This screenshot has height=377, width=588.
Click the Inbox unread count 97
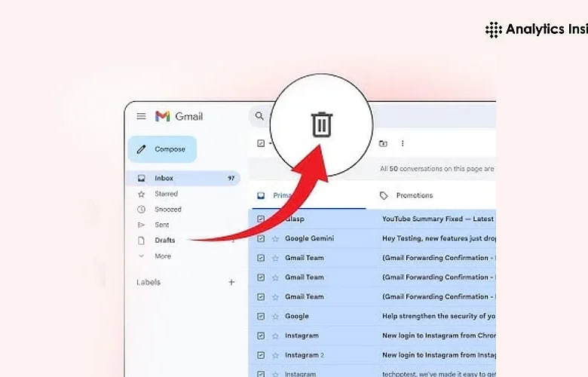[x=231, y=178]
